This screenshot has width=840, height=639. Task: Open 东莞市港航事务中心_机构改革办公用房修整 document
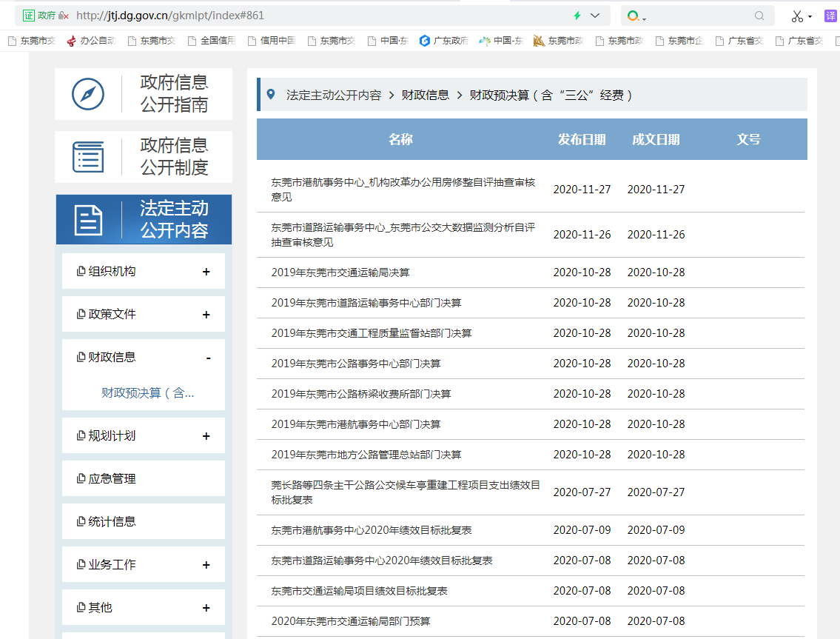tap(403, 190)
